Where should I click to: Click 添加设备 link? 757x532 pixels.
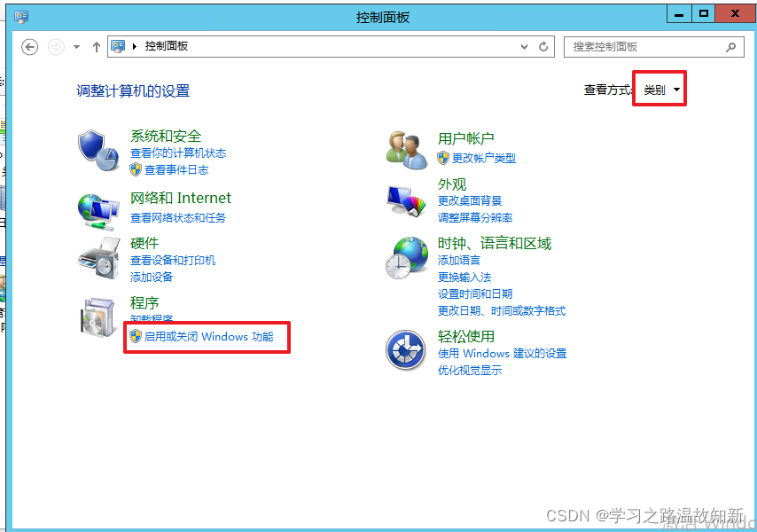(x=152, y=278)
